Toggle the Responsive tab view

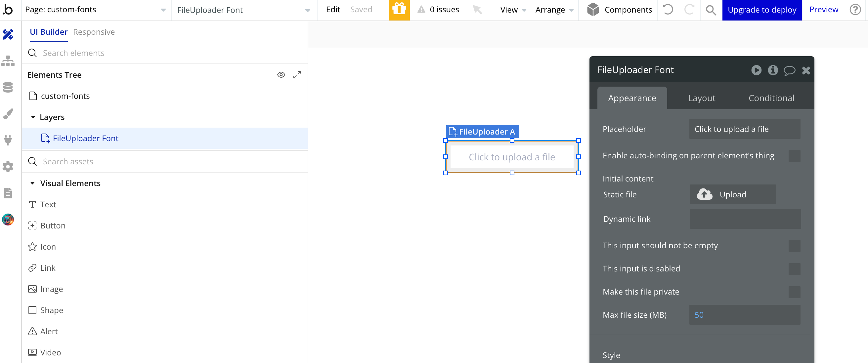tap(94, 31)
